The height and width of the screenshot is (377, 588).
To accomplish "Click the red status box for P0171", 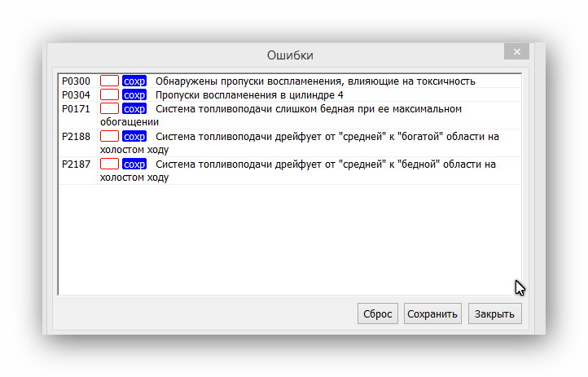I will (x=109, y=108).
